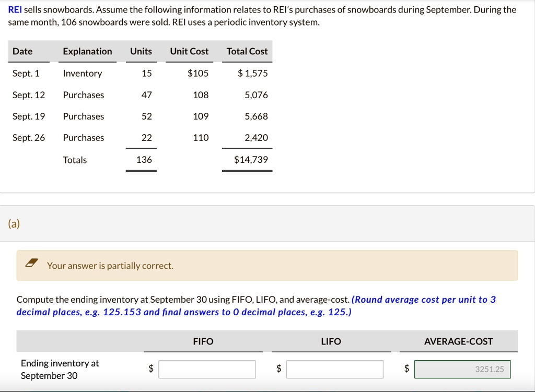This screenshot has height=392, width=535.
Task: Click the Date column header
Action: pyautogui.click(x=22, y=51)
